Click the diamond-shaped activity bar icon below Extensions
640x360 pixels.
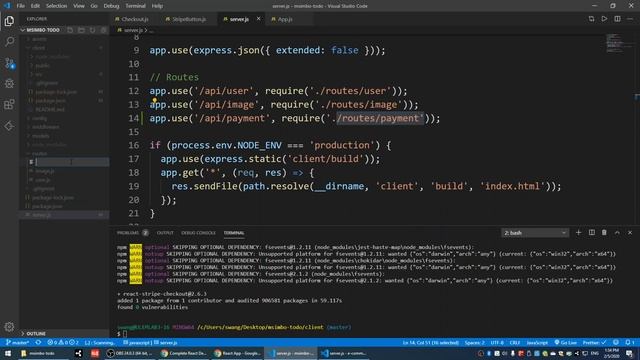tap(9, 126)
